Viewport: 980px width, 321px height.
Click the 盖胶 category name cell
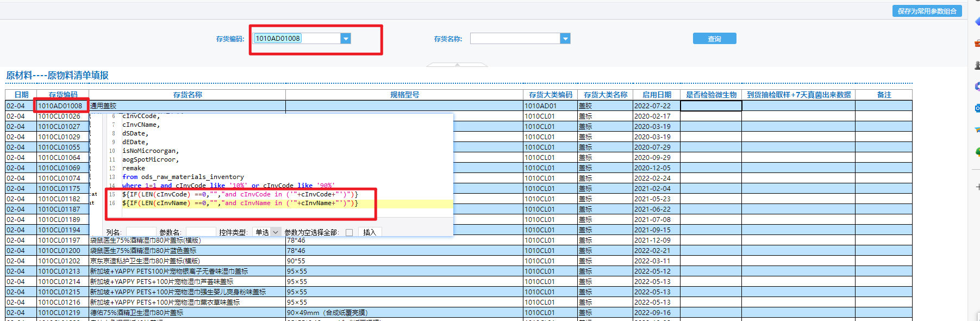606,106
